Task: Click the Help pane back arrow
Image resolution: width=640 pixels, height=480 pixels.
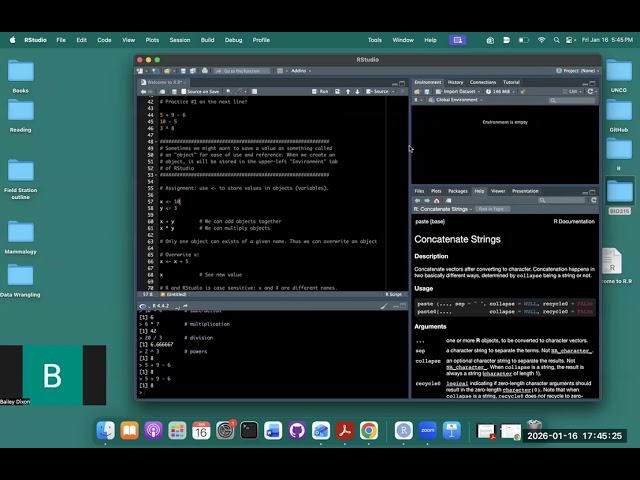Action: pyautogui.click(x=417, y=200)
